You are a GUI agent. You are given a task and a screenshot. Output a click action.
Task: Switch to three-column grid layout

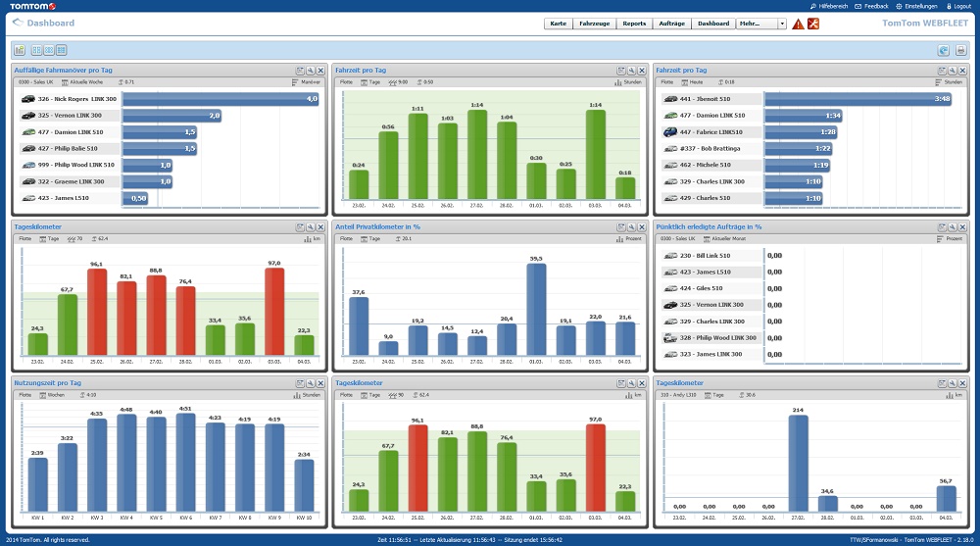[49, 50]
